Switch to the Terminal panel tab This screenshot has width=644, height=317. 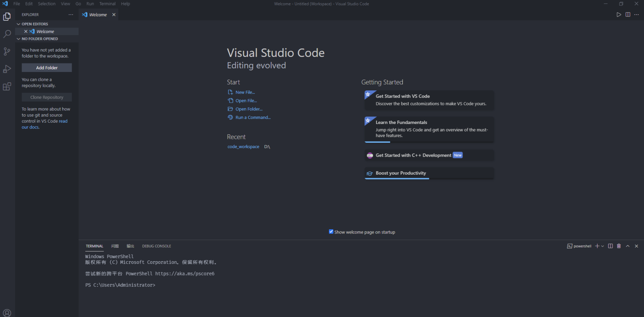94,246
